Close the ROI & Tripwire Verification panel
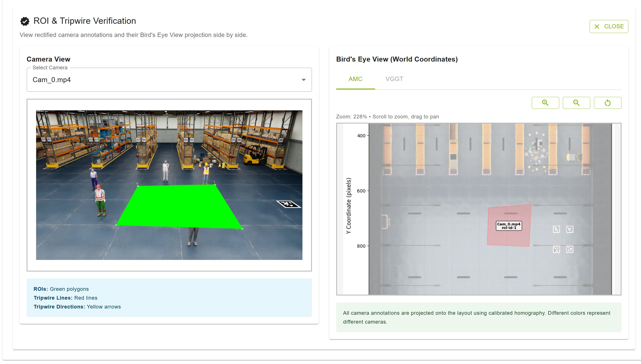641x364 pixels. [609, 27]
